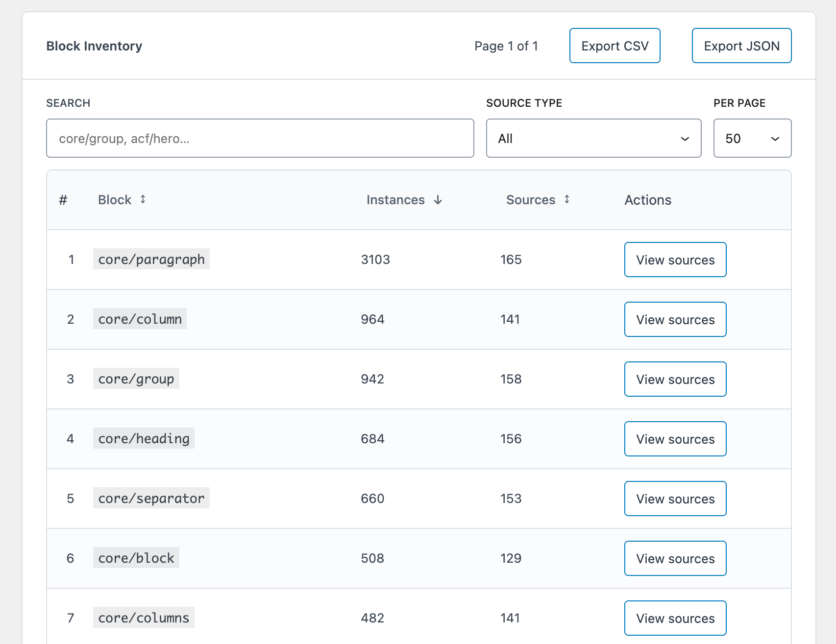Select the core/columns block name
Viewport: 836px width, 644px height.
[144, 618]
